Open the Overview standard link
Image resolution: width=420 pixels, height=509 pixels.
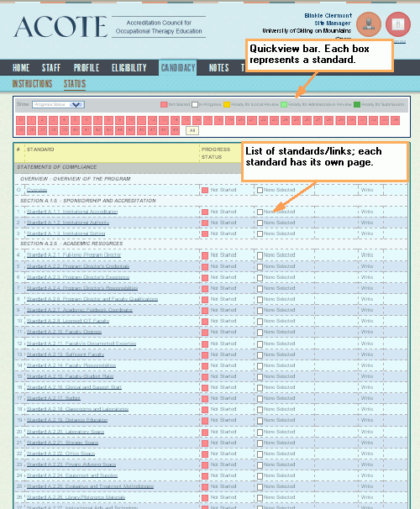(37, 190)
